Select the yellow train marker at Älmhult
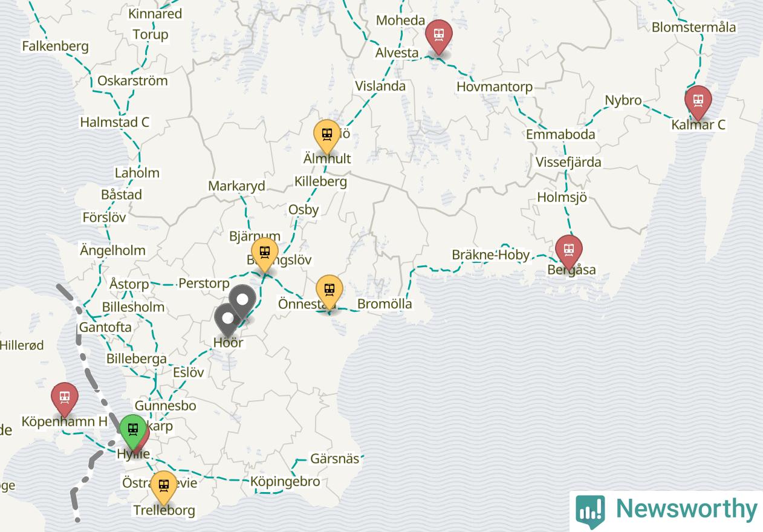The width and height of the screenshot is (763, 532). [x=327, y=136]
